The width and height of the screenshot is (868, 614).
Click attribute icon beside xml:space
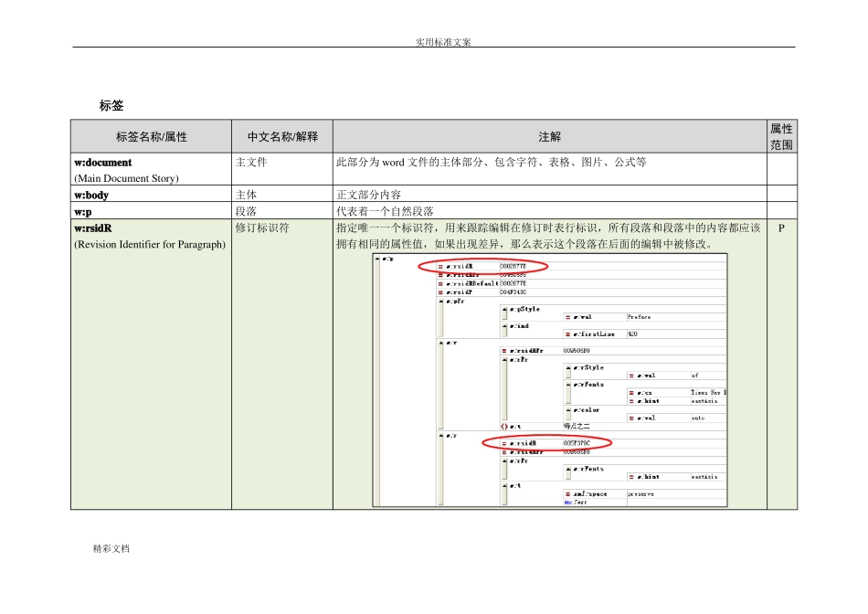568,494
